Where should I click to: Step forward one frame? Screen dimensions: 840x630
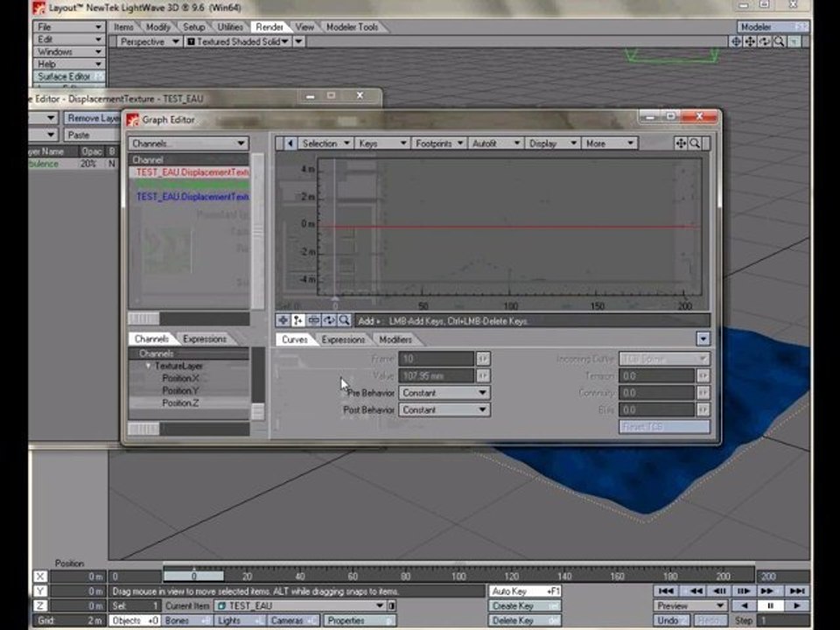click(x=745, y=591)
